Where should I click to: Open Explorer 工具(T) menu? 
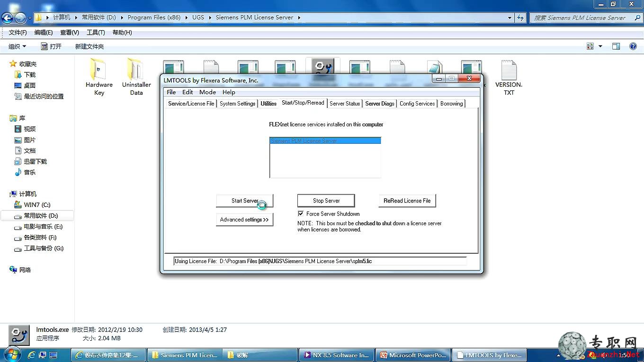tap(96, 33)
